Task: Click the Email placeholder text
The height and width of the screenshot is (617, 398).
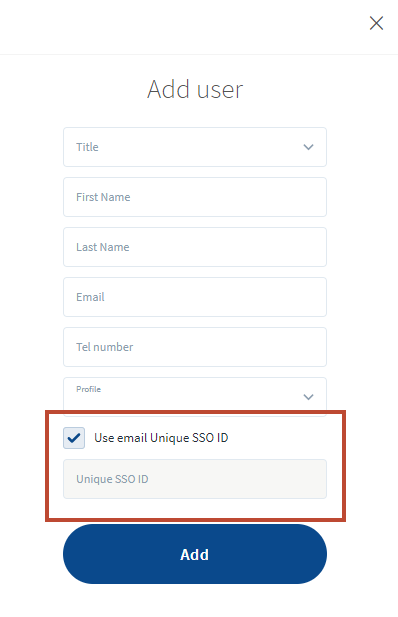Action: point(90,297)
